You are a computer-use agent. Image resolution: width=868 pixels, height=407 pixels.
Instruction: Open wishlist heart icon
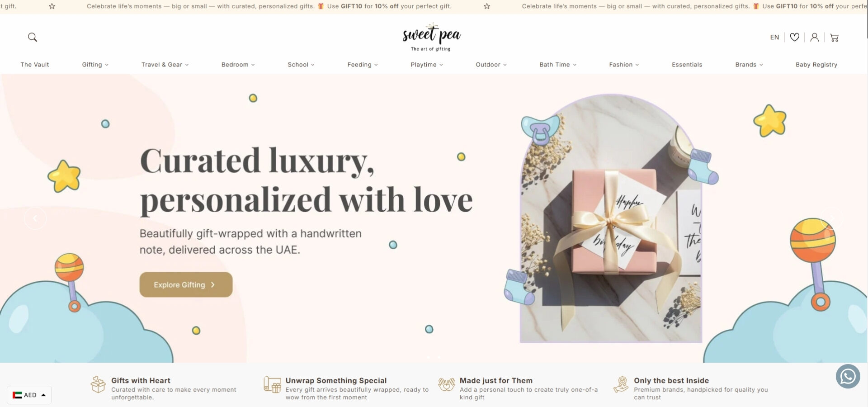794,37
